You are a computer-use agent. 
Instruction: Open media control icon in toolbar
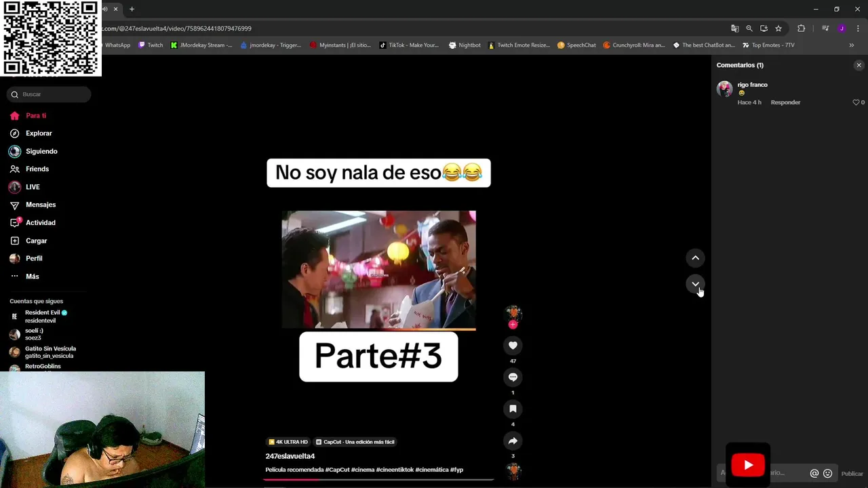click(825, 28)
